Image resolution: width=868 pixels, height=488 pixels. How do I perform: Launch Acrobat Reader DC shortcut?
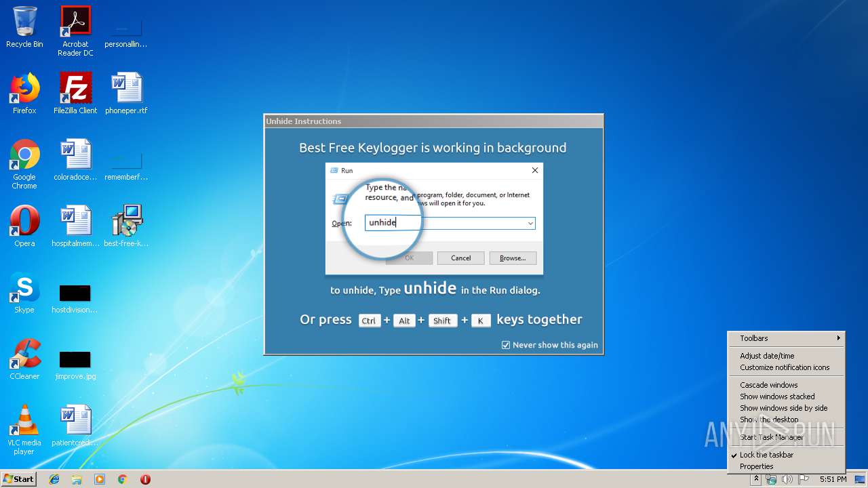point(75,30)
